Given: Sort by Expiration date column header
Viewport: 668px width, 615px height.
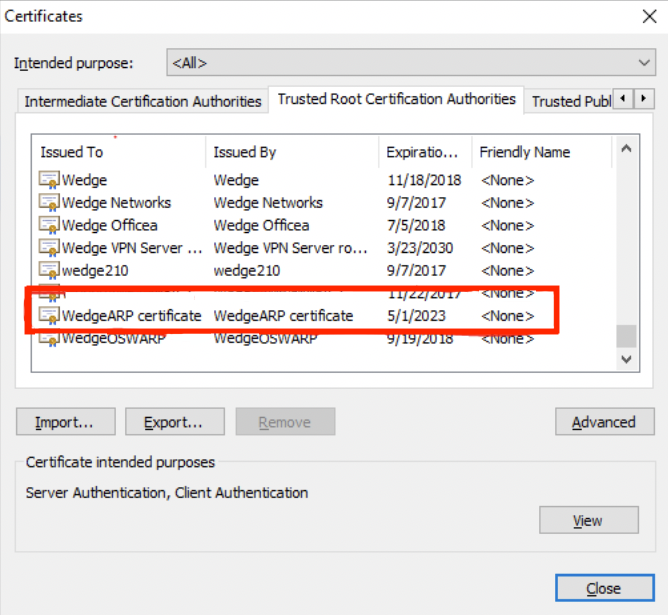Looking at the screenshot, I should point(425,152).
